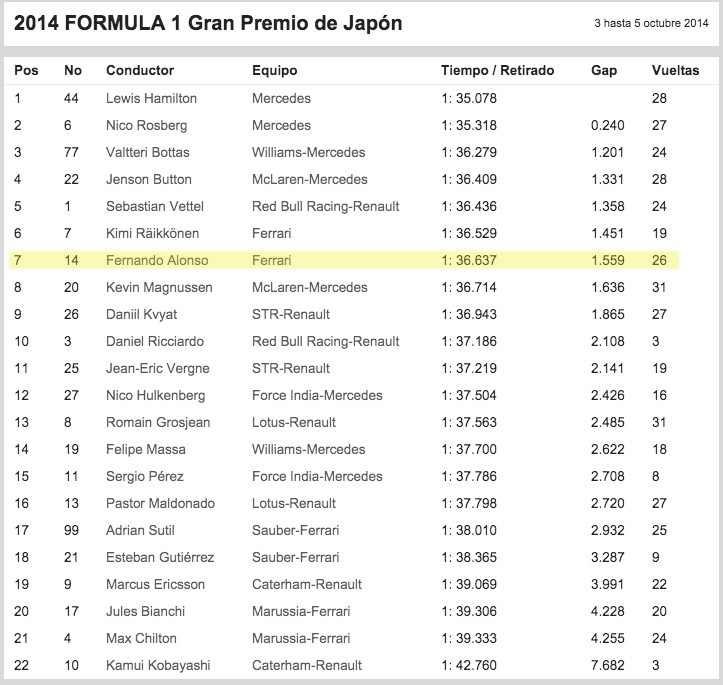Click Daniel Ricciardo's Red Bull Racing-Renault team

click(x=325, y=342)
